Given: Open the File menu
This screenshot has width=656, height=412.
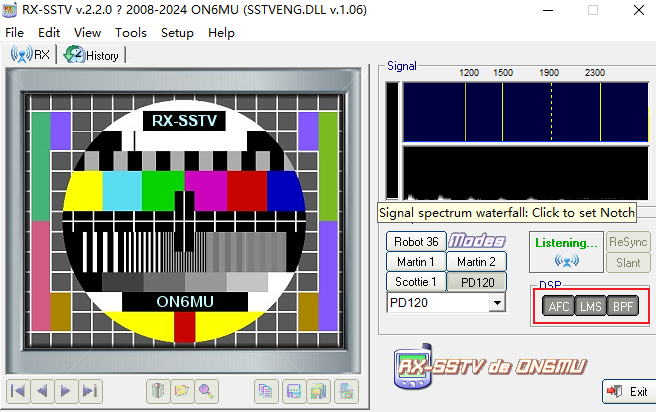Looking at the screenshot, I should tap(15, 33).
